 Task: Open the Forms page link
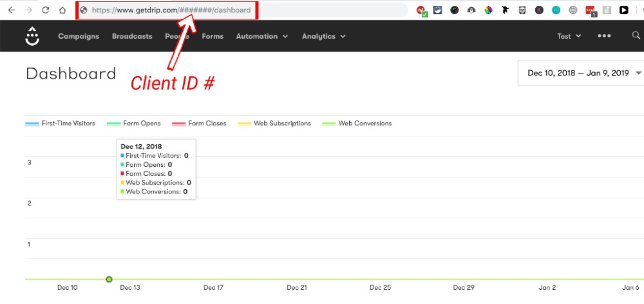pyautogui.click(x=213, y=37)
